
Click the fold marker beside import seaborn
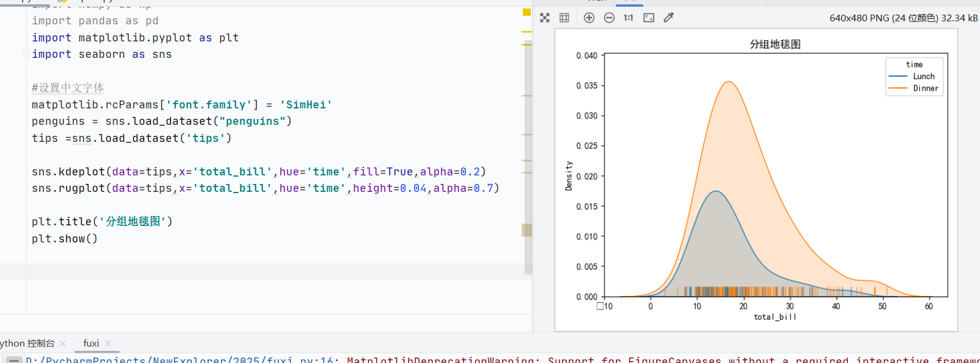click(26, 54)
